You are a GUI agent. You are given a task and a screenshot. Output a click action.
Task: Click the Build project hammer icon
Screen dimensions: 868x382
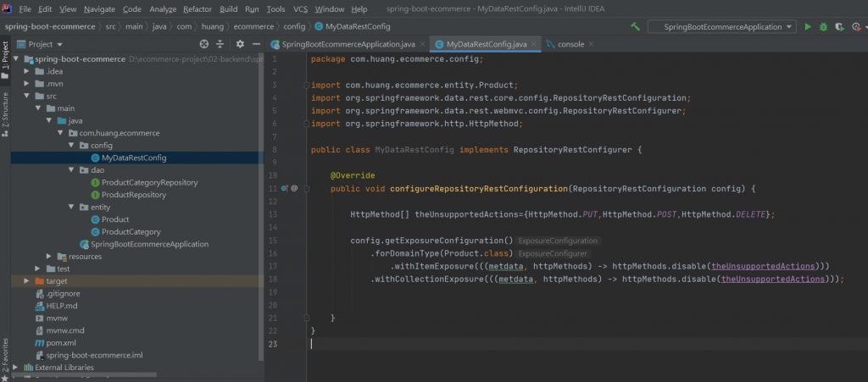[636, 26]
